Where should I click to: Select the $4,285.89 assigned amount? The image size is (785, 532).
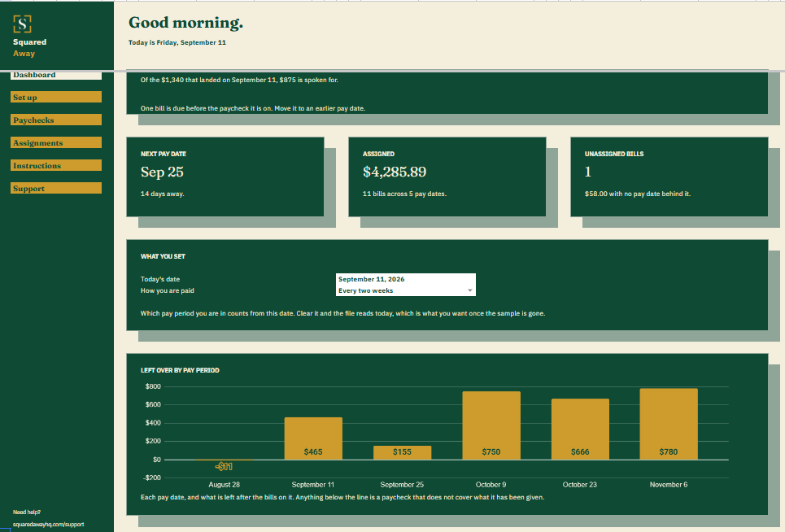point(395,172)
